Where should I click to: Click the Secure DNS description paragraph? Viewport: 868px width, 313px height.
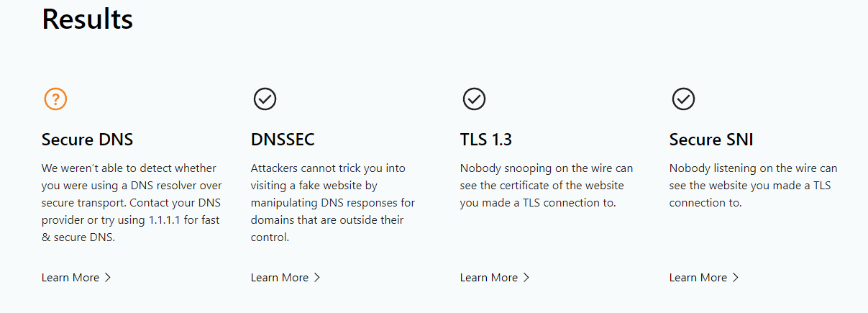(131, 203)
